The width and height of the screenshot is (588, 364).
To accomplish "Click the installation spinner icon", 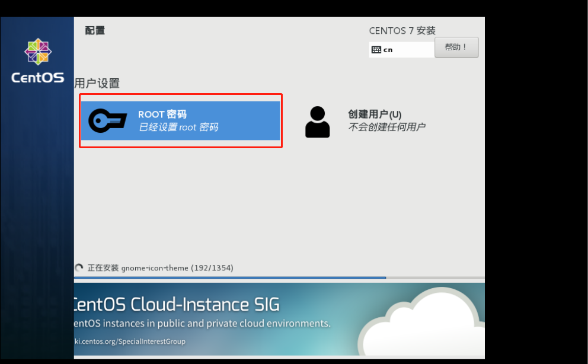I will click(x=79, y=267).
